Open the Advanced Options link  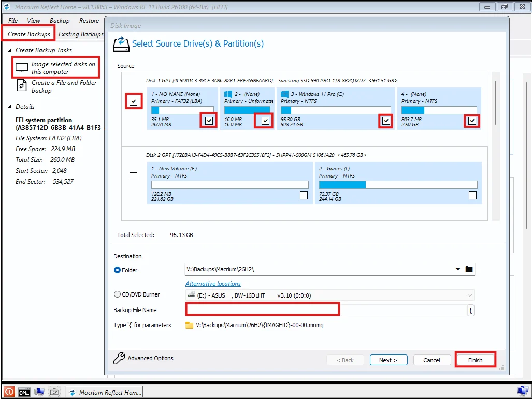(150, 358)
